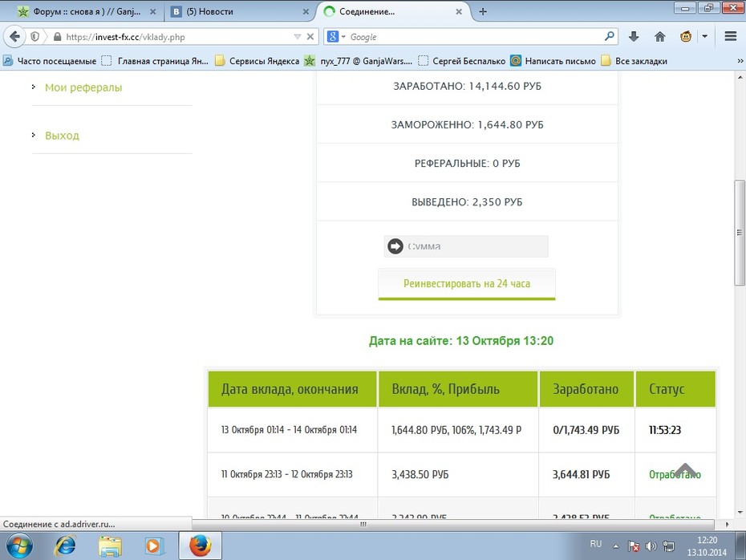Viewport: 746px width, 560px height.
Task: Open Windows Explorer folder on taskbar
Action: click(110, 546)
